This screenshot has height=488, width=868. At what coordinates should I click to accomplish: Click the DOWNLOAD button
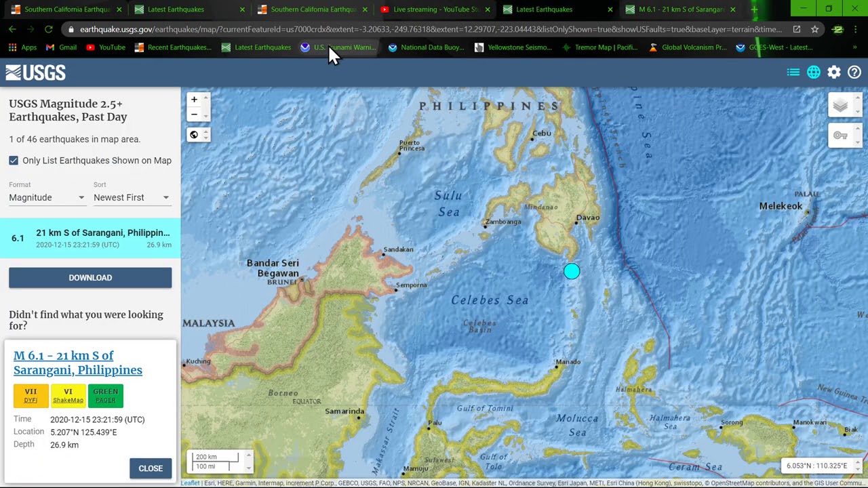pyautogui.click(x=90, y=278)
